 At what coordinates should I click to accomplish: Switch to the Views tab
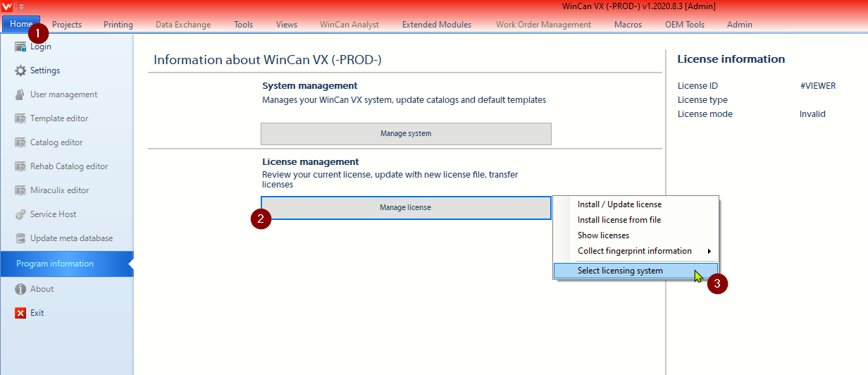pyautogui.click(x=287, y=24)
